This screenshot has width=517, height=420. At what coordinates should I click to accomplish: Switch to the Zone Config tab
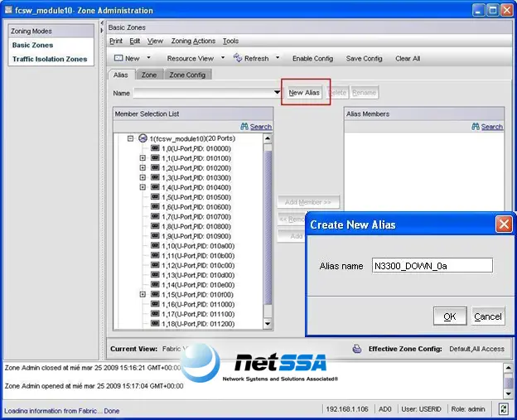tap(187, 75)
